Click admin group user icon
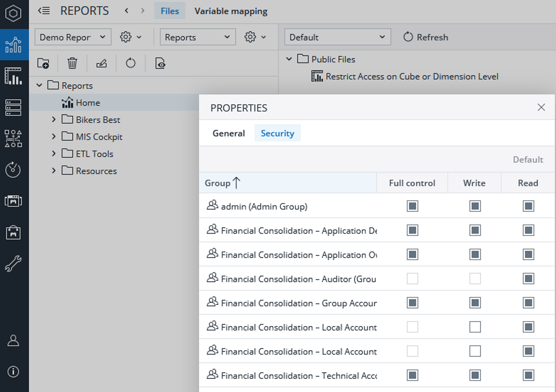The width and height of the screenshot is (556, 392). pyautogui.click(x=212, y=206)
